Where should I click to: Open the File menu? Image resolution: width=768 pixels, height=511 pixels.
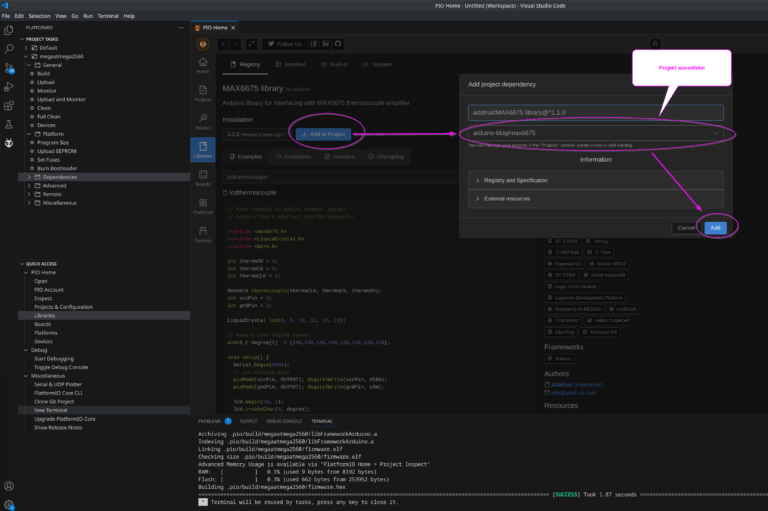pyautogui.click(x=6, y=16)
